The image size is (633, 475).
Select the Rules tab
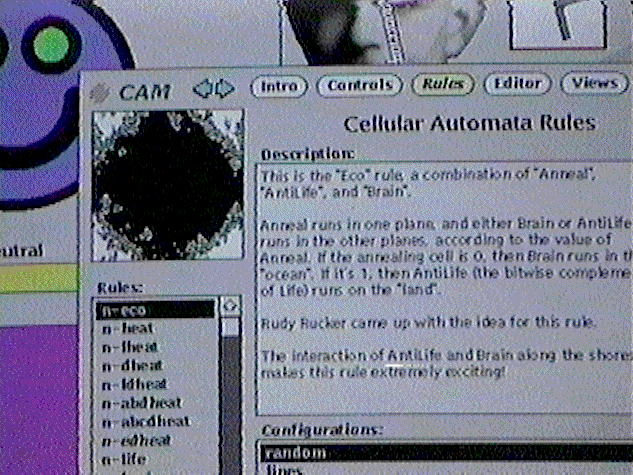[443, 84]
